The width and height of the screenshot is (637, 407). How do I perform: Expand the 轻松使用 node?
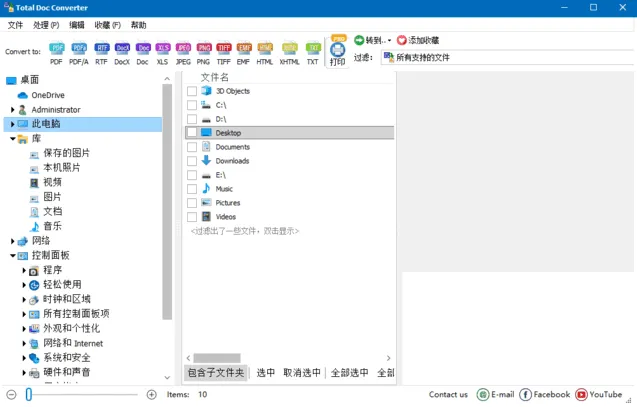(24, 285)
